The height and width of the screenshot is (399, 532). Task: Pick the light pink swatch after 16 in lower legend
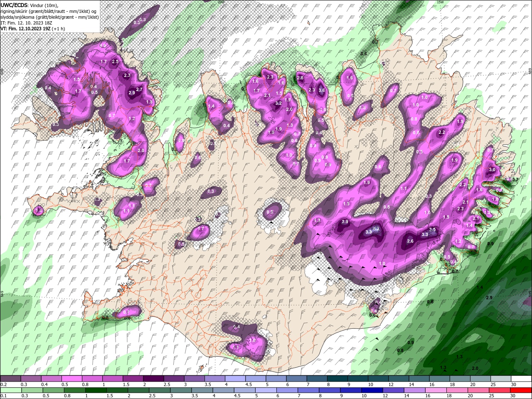tap(435, 390)
